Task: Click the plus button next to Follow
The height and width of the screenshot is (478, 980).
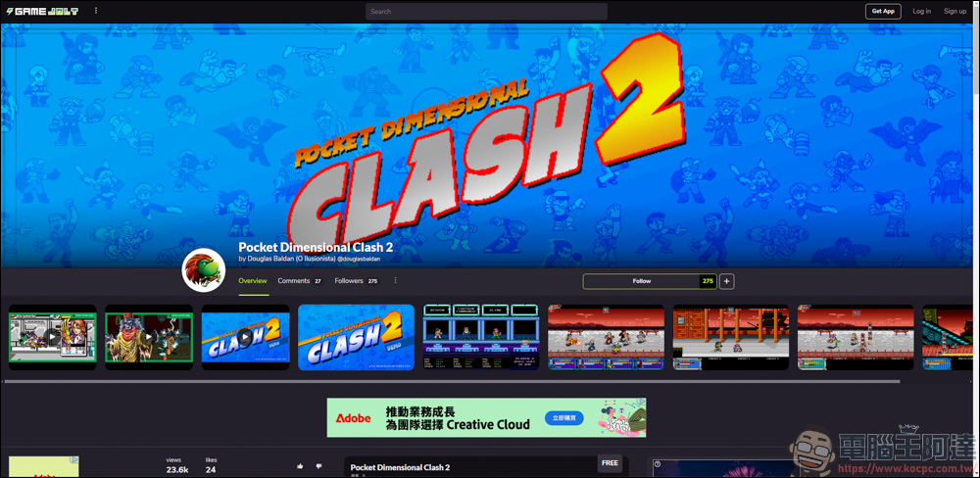Action: click(x=726, y=281)
